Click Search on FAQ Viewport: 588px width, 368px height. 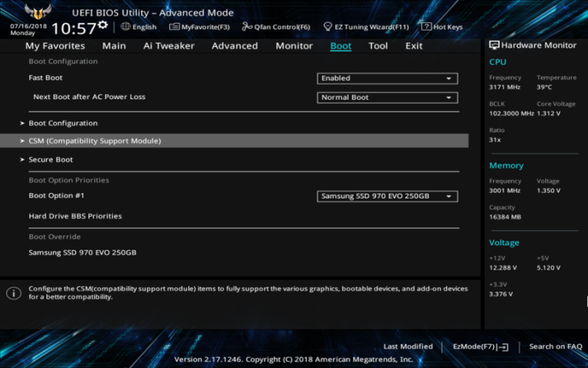(x=556, y=347)
